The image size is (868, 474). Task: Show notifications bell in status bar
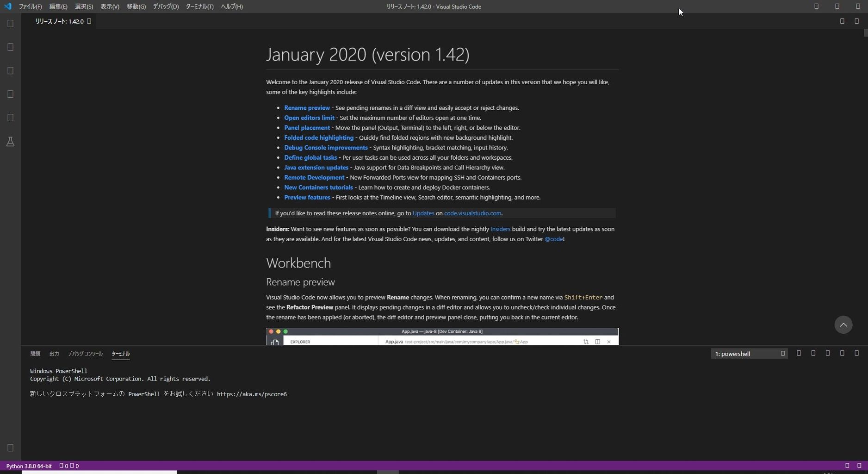(859, 466)
